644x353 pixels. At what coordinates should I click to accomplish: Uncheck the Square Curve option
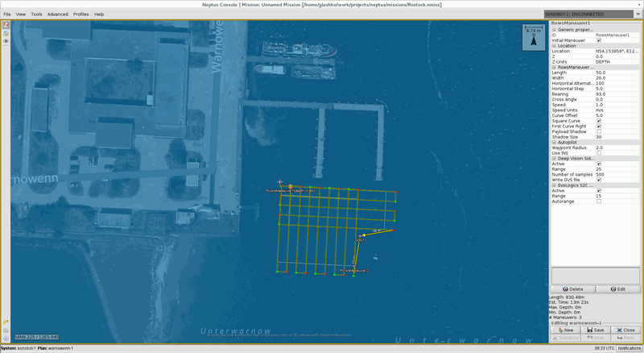(598, 121)
